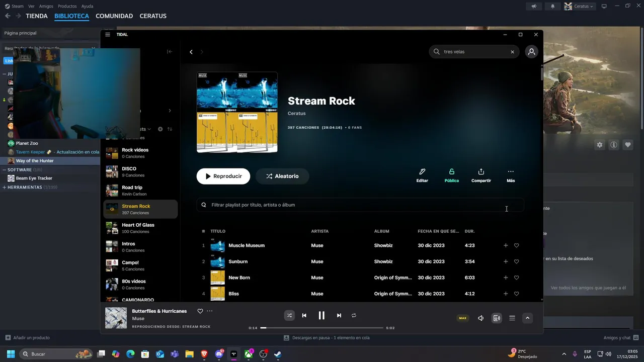Like New Born with heart
644x362 pixels.
click(x=516, y=278)
